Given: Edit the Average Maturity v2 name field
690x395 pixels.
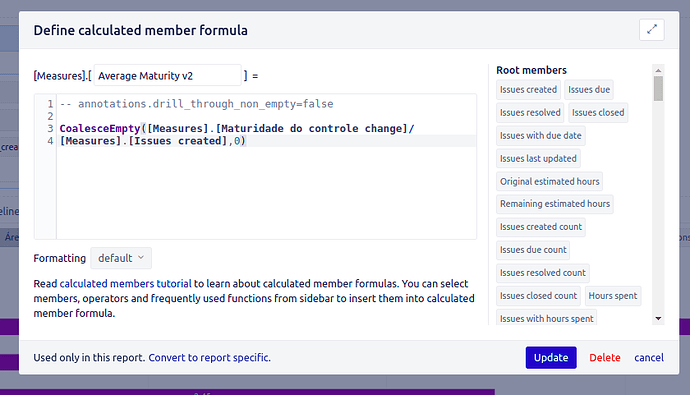Looking at the screenshot, I should tap(168, 76).
